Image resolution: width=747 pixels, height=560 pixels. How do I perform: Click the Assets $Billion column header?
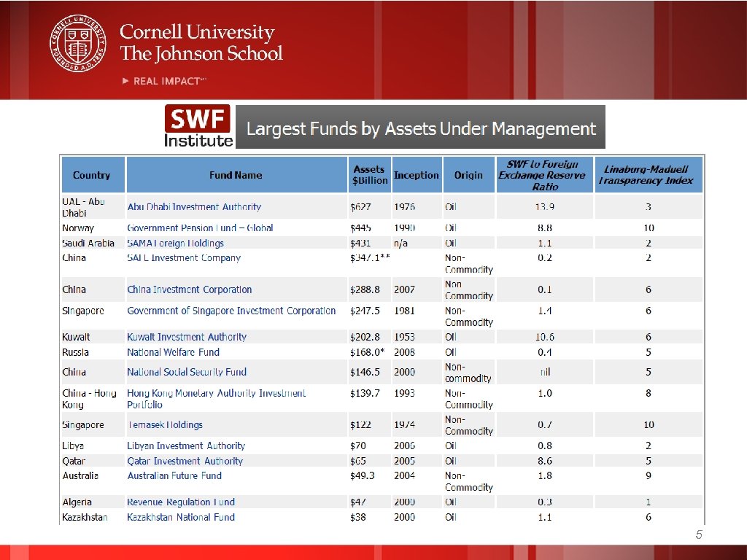(370, 175)
